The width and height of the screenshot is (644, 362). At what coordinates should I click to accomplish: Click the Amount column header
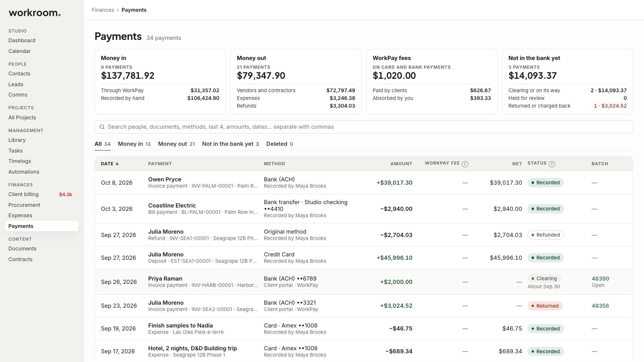401,164
